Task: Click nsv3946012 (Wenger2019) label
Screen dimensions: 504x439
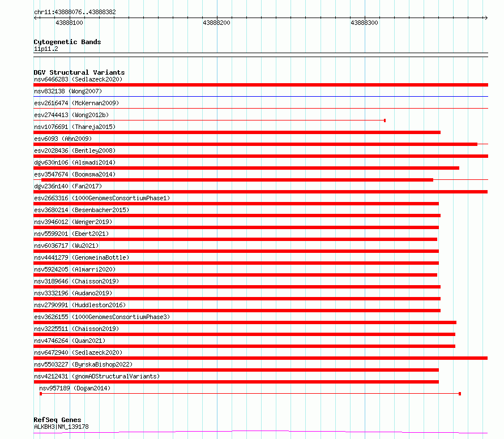Action: pos(73,222)
